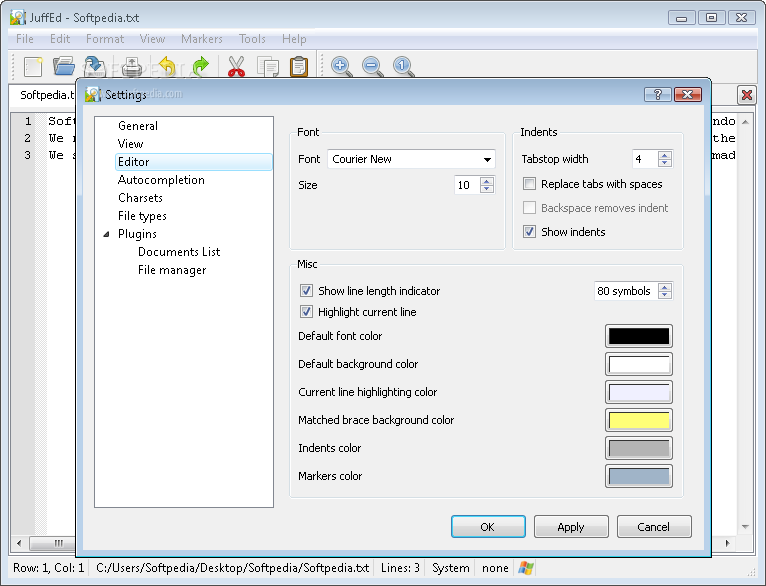Viewport: 766px width, 586px height.
Task: Pick the Markers color swatch
Action: 639,476
